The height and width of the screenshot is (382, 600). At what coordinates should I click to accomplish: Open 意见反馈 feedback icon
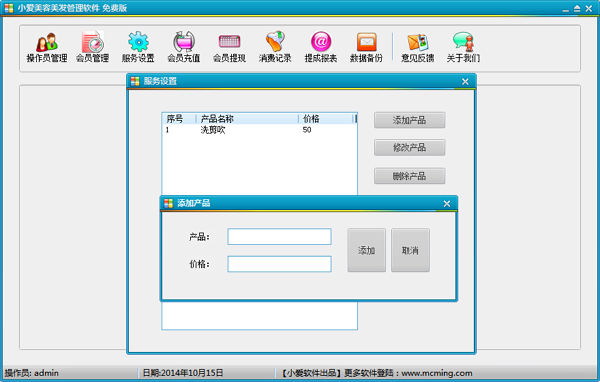click(417, 47)
